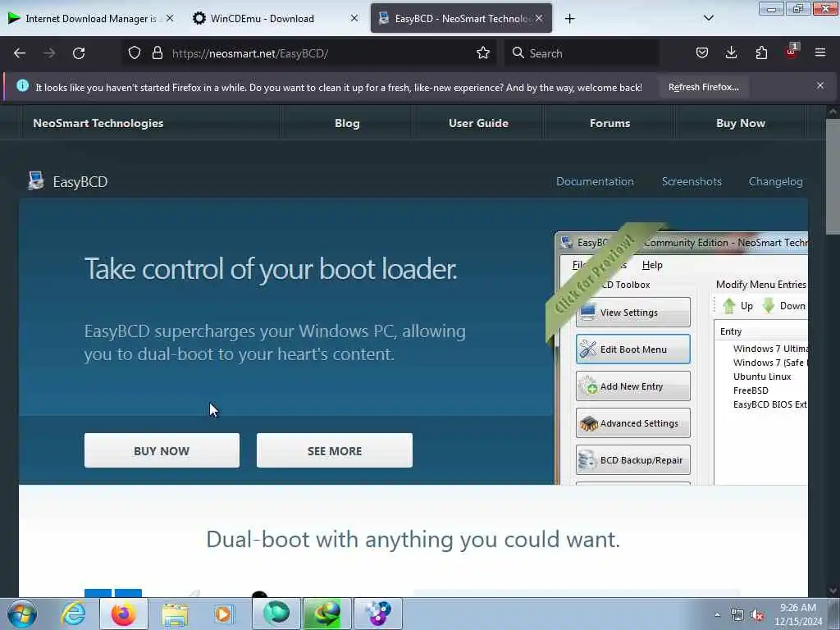This screenshot has height=630, width=840.
Task: Open the extensions puzzle icon
Action: [x=761, y=53]
